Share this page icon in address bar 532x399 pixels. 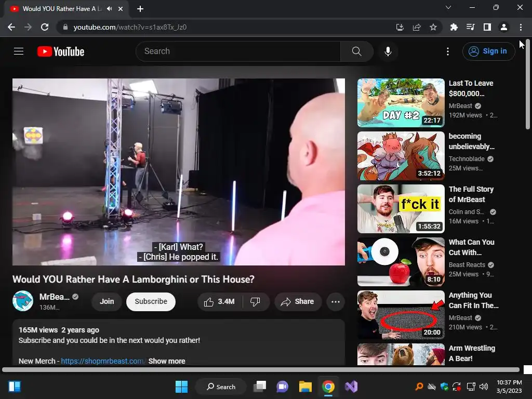coord(417,27)
